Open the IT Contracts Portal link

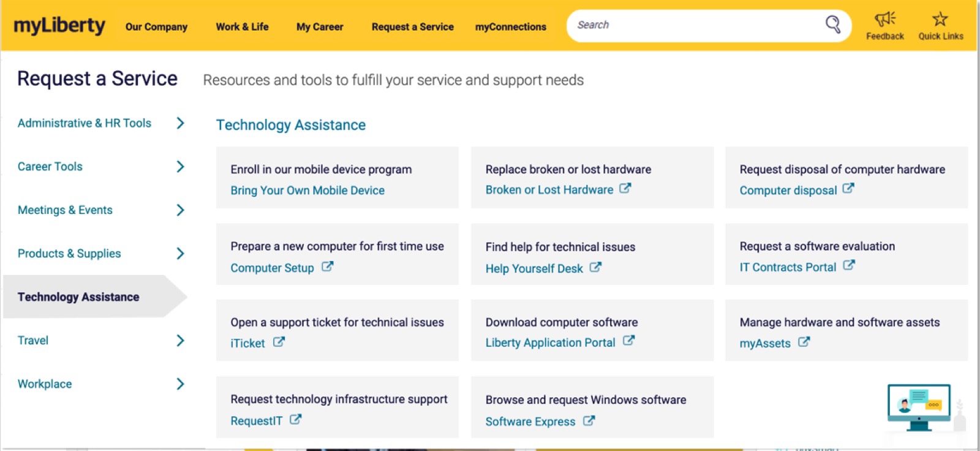788,267
